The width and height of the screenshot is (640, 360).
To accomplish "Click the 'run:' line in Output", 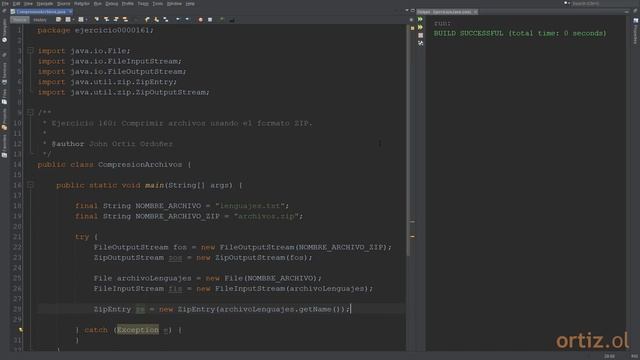I will tap(442, 23).
